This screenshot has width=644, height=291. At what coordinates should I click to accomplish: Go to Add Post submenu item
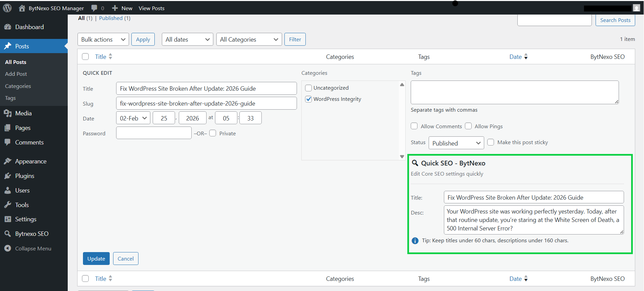[x=16, y=74]
